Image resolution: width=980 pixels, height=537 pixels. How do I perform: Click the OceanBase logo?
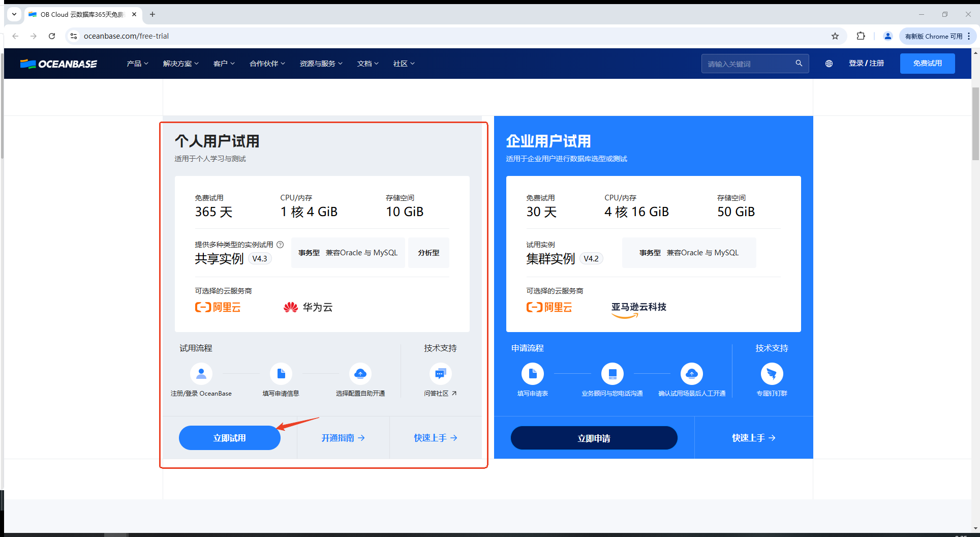click(x=58, y=64)
